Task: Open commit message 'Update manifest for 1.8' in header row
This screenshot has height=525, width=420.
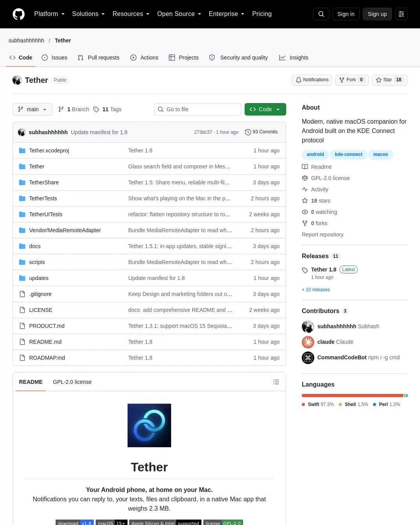Action: 99,132
